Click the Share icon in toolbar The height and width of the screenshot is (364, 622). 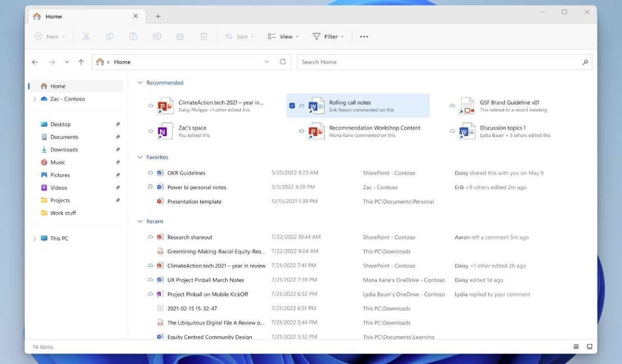[180, 37]
